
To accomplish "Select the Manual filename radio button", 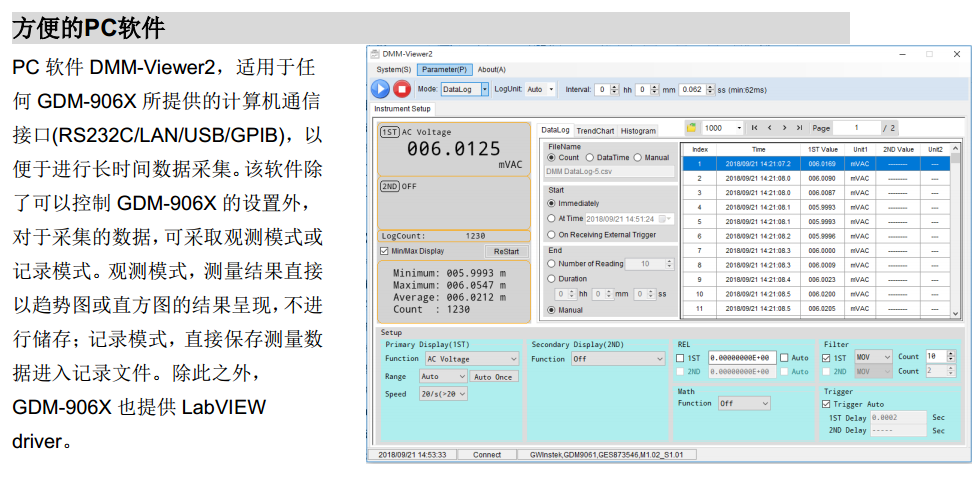I will click(638, 157).
